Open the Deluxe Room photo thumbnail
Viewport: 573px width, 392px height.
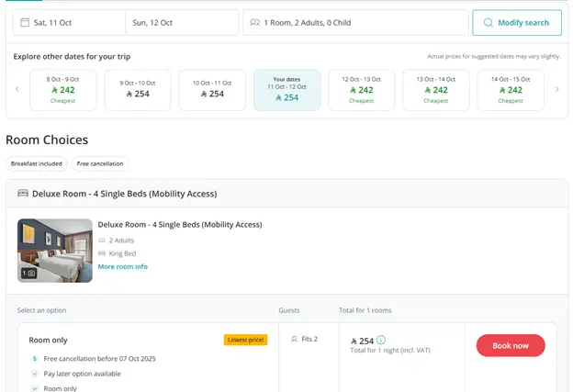(x=55, y=250)
